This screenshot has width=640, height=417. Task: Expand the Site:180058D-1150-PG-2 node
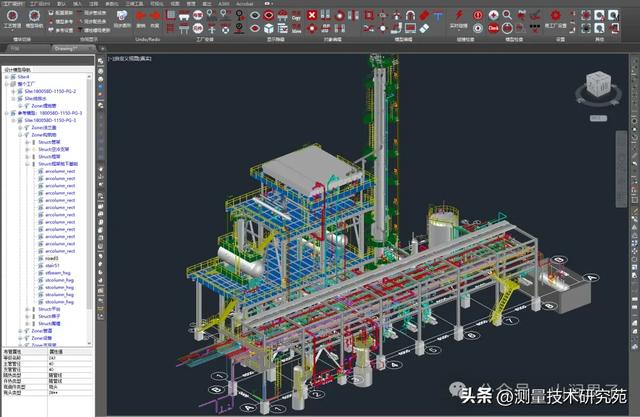pyautogui.click(x=13, y=91)
